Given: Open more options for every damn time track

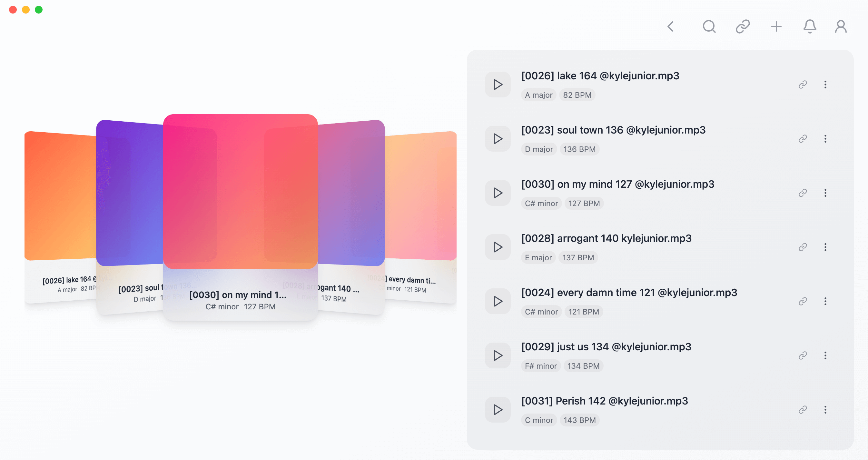Looking at the screenshot, I should click(x=825, y=301).
